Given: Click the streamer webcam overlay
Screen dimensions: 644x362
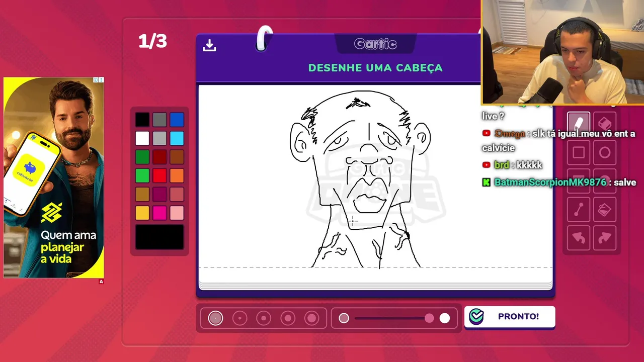Looking at the screenshot, I should [x=562, y=52].
